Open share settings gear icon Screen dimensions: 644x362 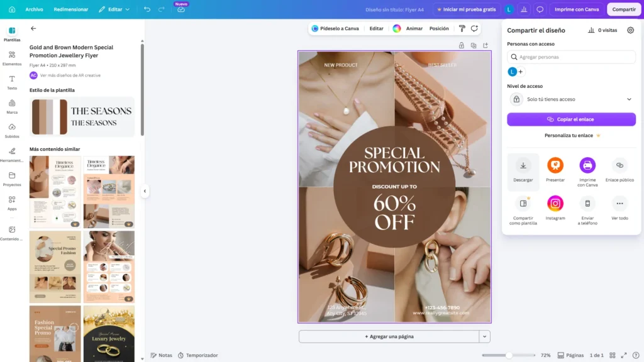(630, 30)
